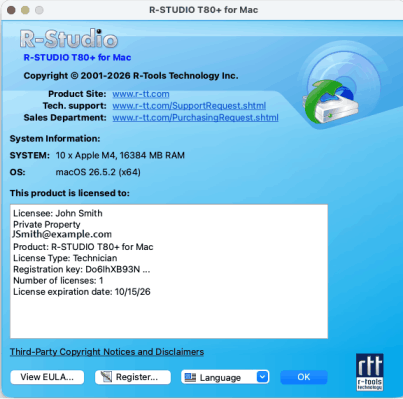Open the PurchasingRequest.shtml sales link
403x399 pixels.
(x=195, y=118)
